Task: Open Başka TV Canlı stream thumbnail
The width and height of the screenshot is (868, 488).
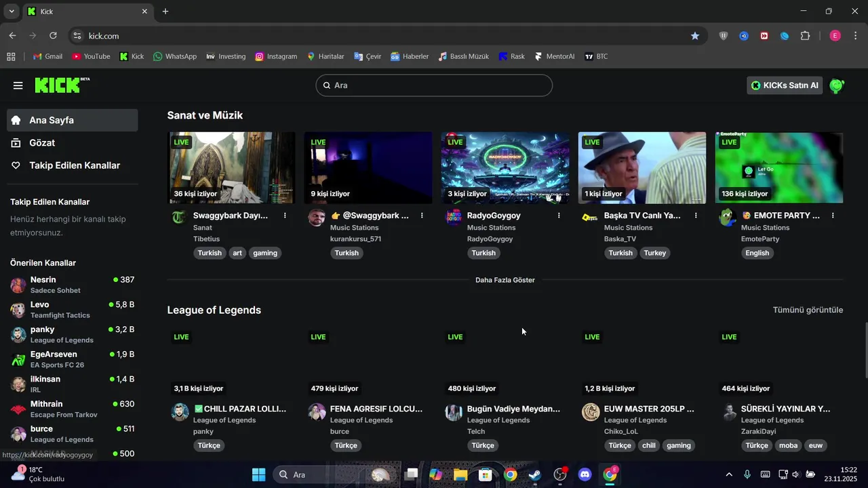Action: (642, 167)
